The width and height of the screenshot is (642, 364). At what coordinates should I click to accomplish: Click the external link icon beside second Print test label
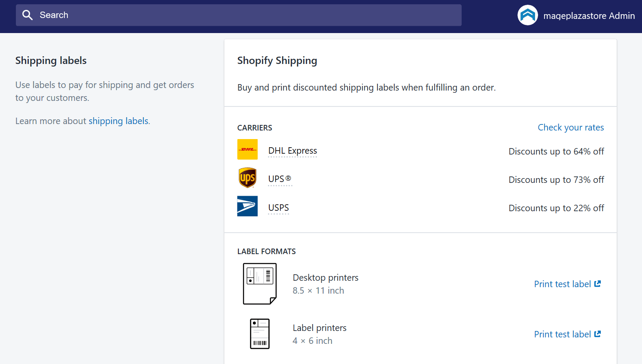[598, 334]
